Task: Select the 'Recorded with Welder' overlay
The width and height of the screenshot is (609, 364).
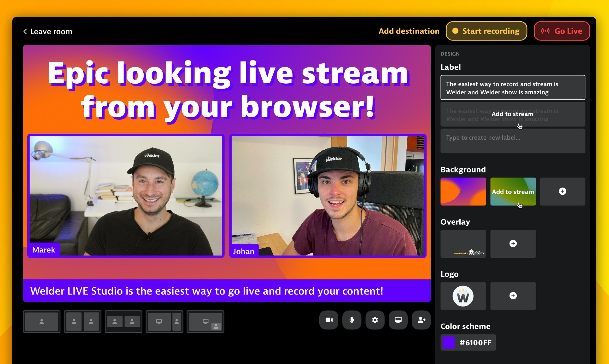Action: 463,244
